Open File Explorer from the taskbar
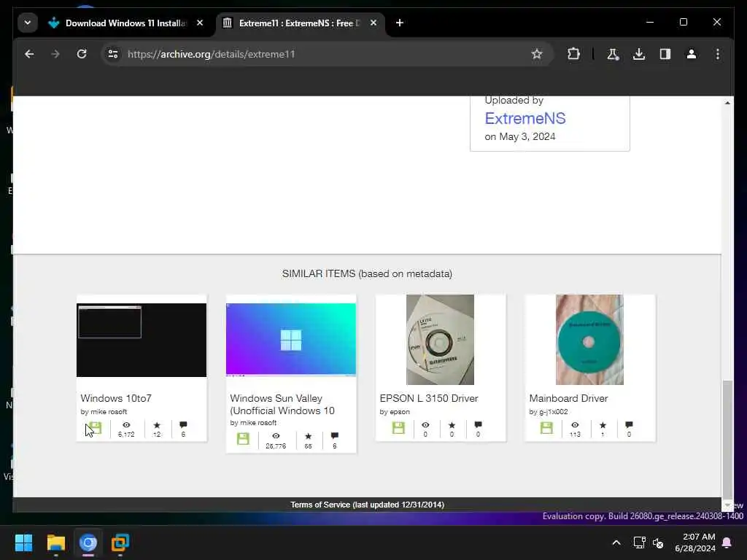The image size is (747, 560). point(55,542)
